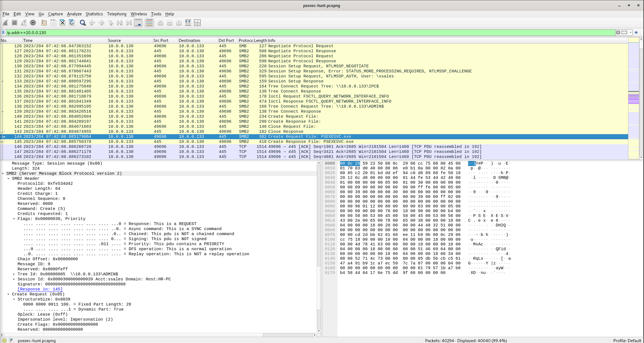Open the Wireless menu
Viewport: 644px width, 343px height.
pos(139,14)
